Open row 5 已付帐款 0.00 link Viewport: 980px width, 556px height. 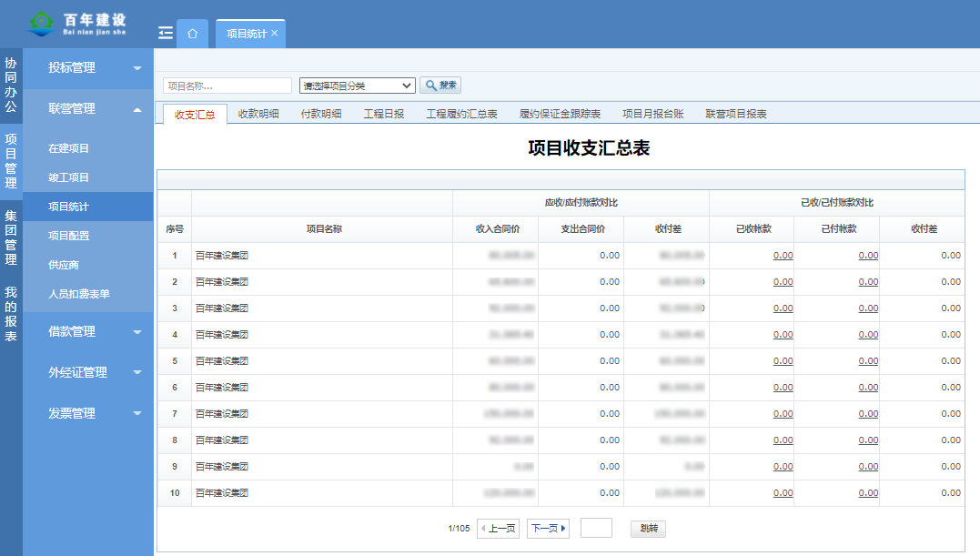pos(868,361)
